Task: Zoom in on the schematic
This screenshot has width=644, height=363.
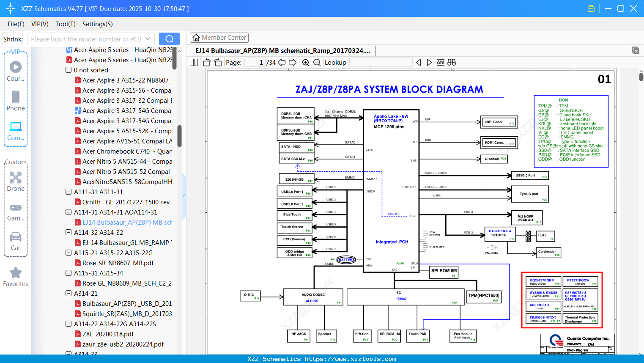Action: click(306, 63)
